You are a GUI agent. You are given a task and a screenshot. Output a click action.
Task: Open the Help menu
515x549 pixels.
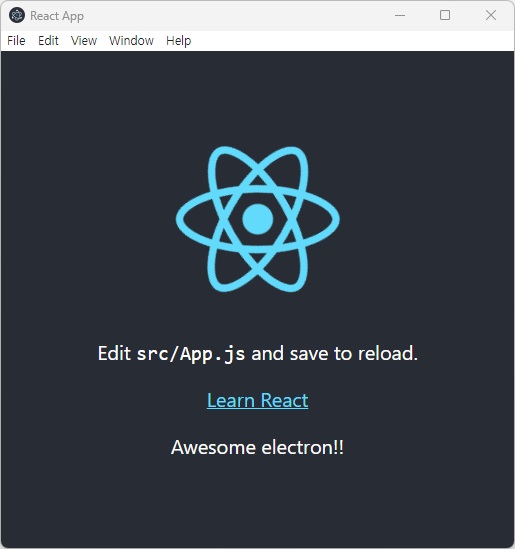click(x=179, y=41)
